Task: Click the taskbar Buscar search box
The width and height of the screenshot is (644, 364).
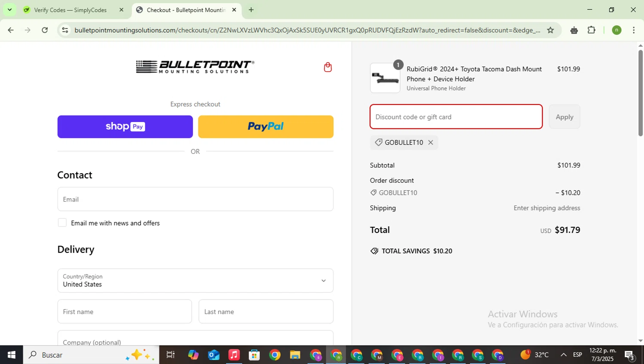Action: pyautogui.click(x=91, y=355)
